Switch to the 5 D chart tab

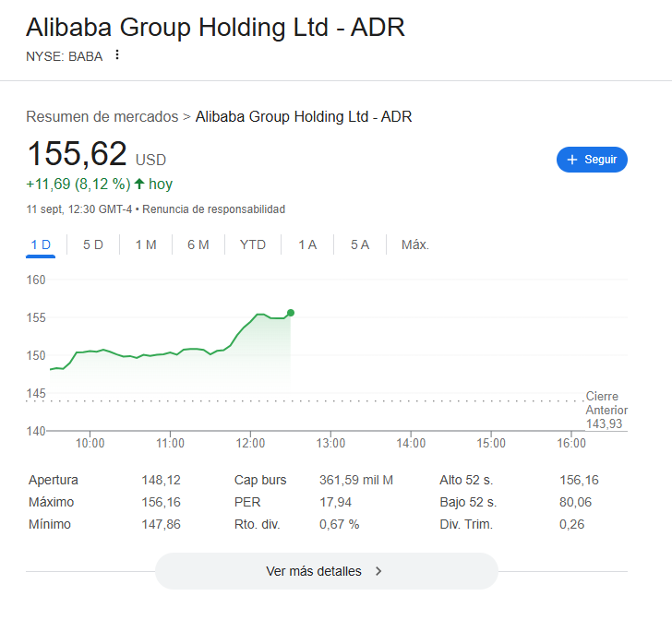pyautogui.click(x=93, y=244)
